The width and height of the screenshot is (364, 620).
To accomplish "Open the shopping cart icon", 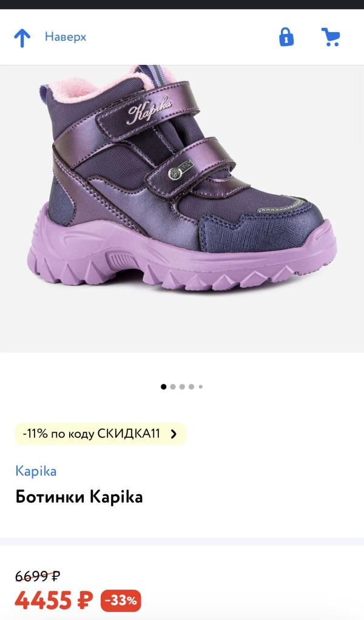I will pyautogui.click(x=331, y=37).
